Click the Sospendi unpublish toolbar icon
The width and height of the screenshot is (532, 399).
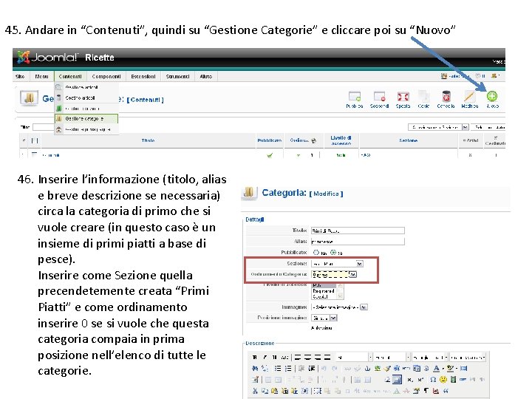379,96
